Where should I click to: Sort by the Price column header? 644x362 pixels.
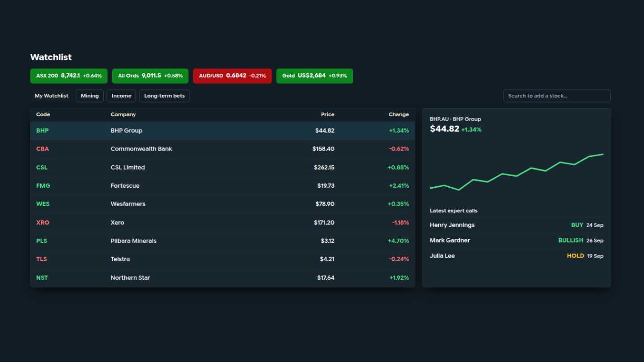click(x=327, y=114)
